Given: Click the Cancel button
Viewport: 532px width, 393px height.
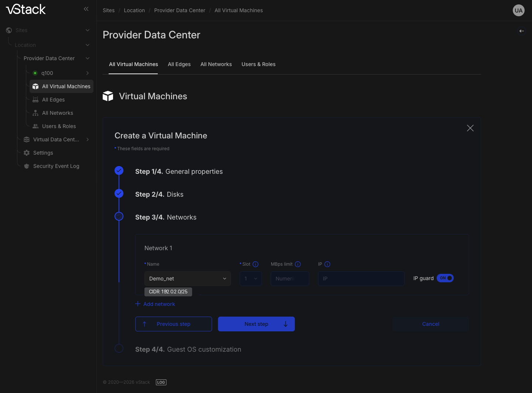Looking at the screenshot, I should coord(431,324).
